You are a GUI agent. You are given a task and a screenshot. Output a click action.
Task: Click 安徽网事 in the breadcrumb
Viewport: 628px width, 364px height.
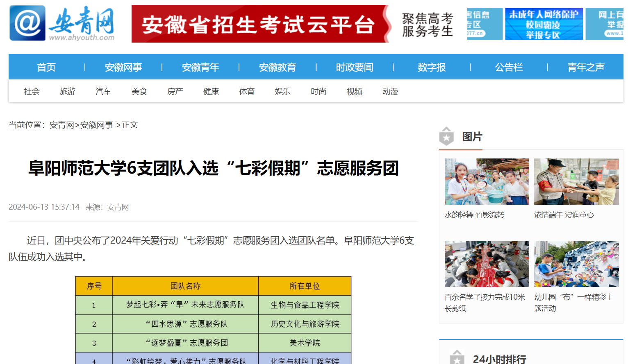(x=97, y=125)
